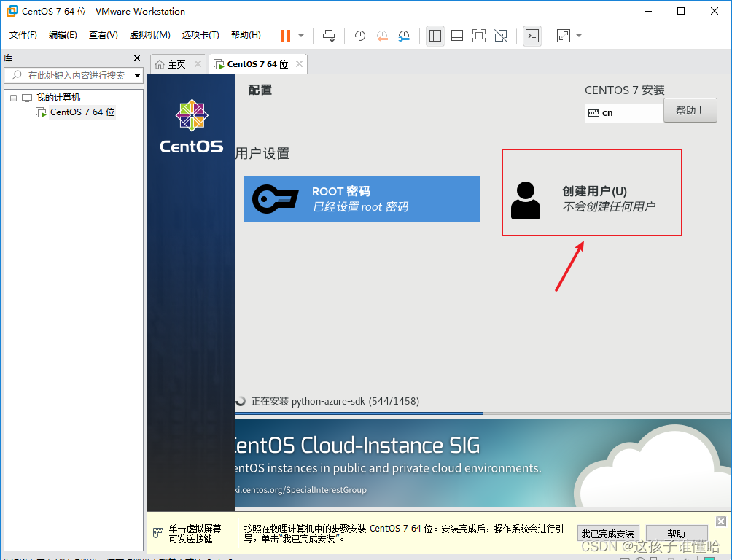Switch to the 主页 tab
This screenshot has width=732, height=560.
(177, 64)
